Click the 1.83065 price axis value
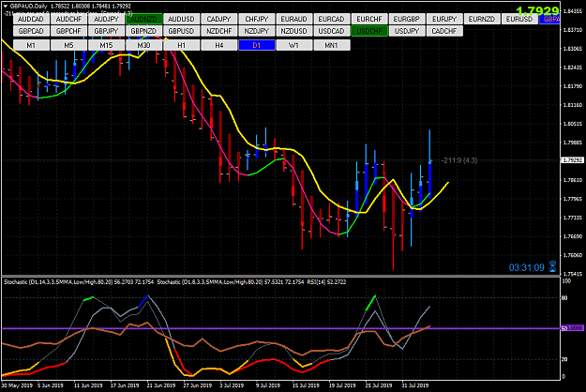This screenshot has height=392, width=586. click(x=573, y=49)
